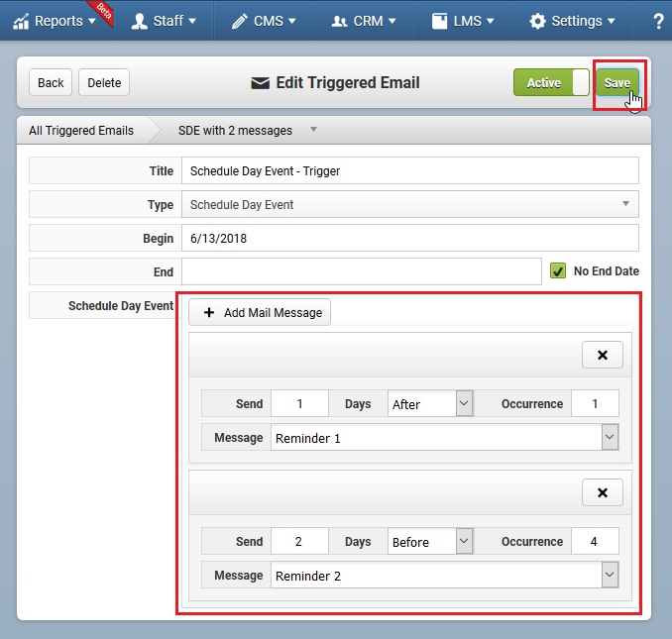Click the Begin date field
Image resolution: width=672 pixels, height=639 pixels.
click(410, 238)
